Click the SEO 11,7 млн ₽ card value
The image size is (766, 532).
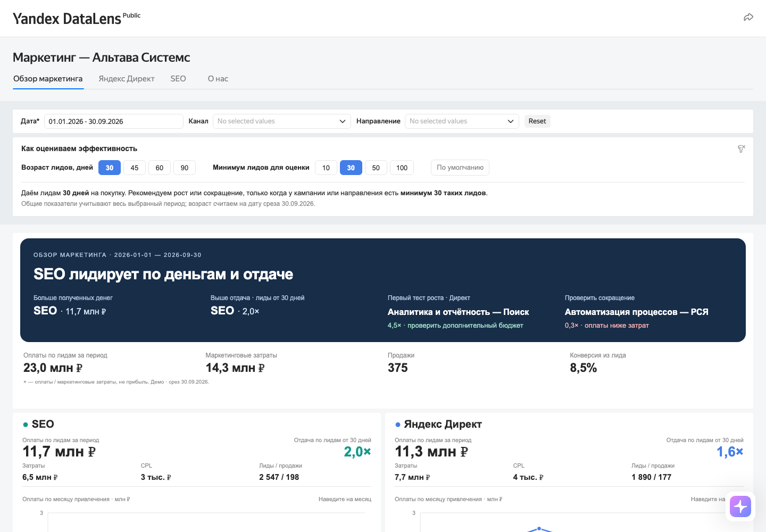[x=59, y=452]
